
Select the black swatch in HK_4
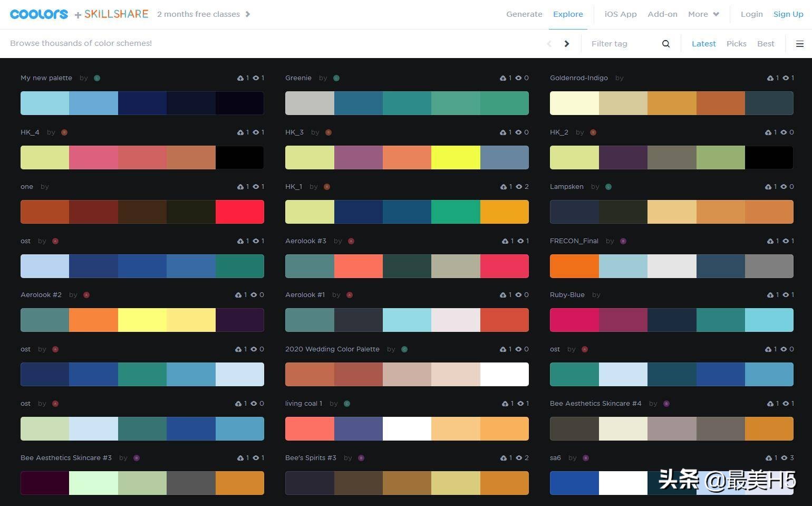tap(240, 157)
